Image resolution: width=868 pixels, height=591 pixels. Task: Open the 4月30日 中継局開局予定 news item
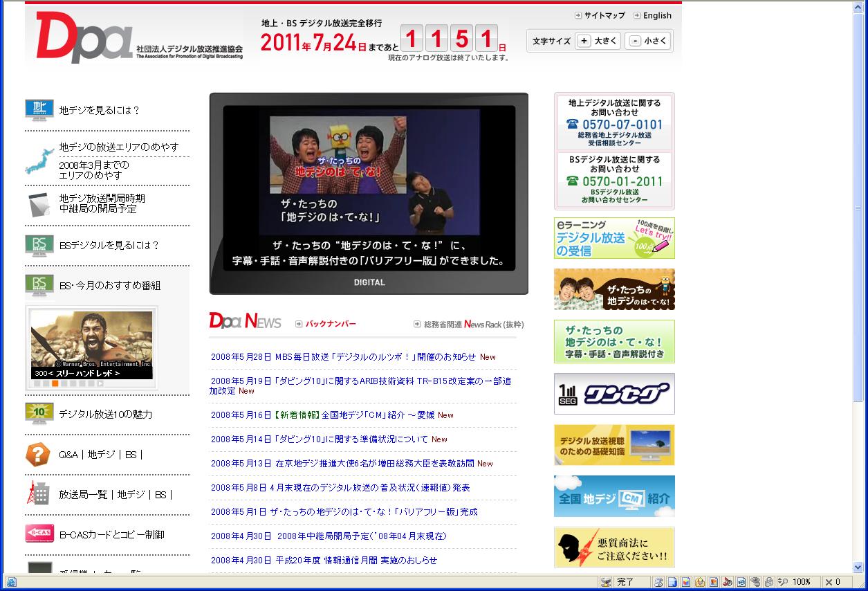coord(329,536)
